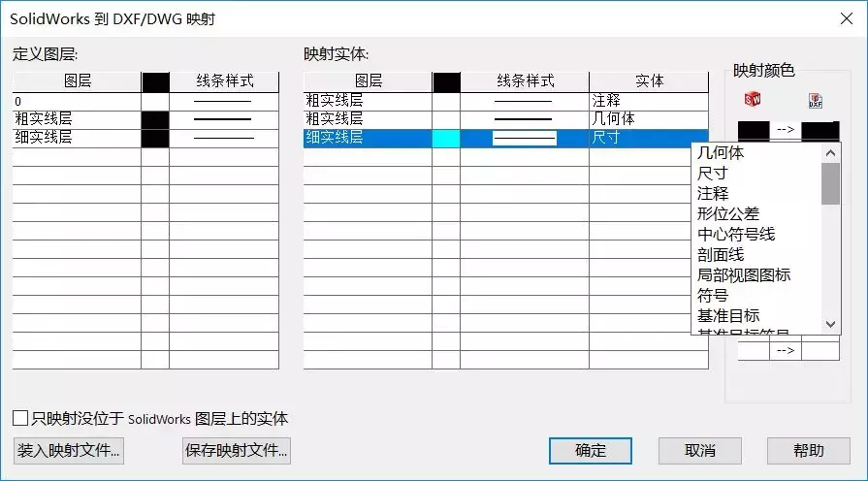Open the 尺寸 entity cell in selected row
Viewport: 868px width, 481px height.
pos(649,138)
